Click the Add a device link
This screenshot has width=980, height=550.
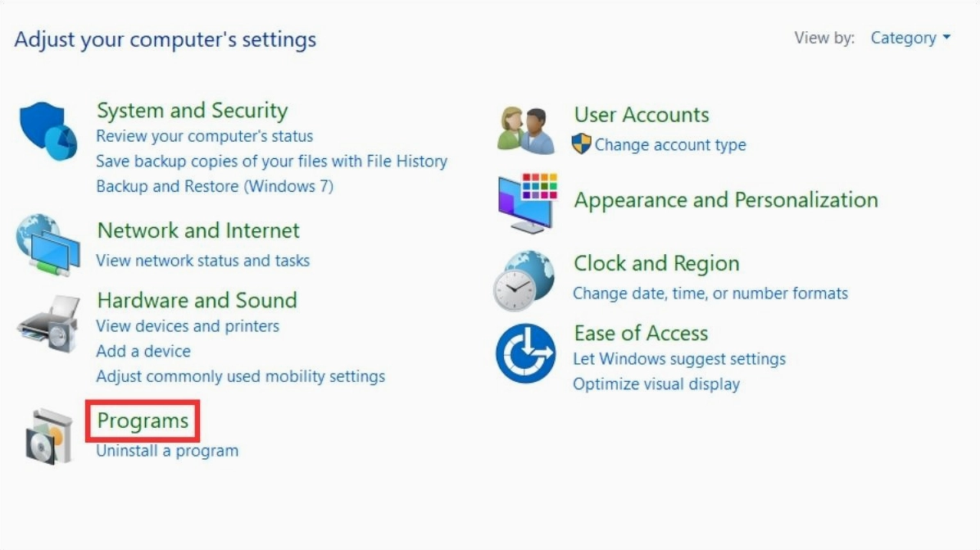coord(143,351)
